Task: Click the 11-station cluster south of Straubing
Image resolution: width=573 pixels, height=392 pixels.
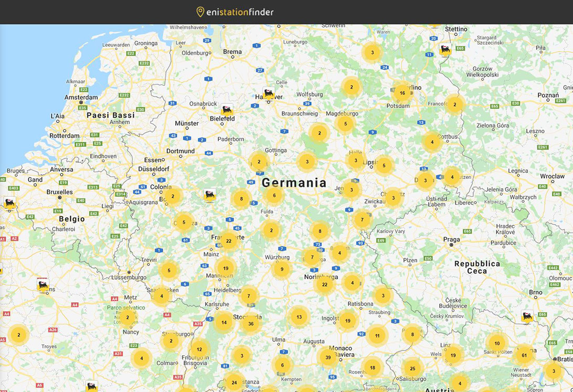Action: point(377,336)
